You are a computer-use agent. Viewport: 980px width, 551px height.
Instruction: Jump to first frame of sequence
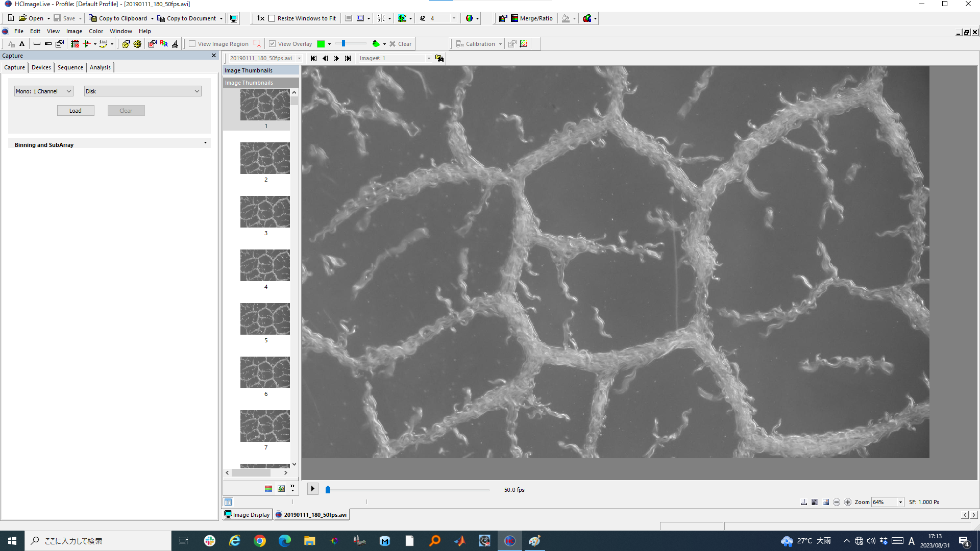(313, 58)
